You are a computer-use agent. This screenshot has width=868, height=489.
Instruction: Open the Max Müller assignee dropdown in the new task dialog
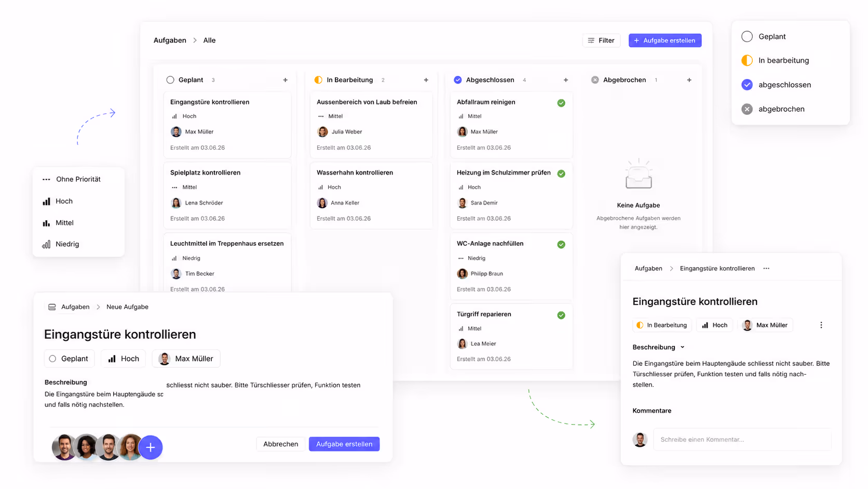pos(186,359)
